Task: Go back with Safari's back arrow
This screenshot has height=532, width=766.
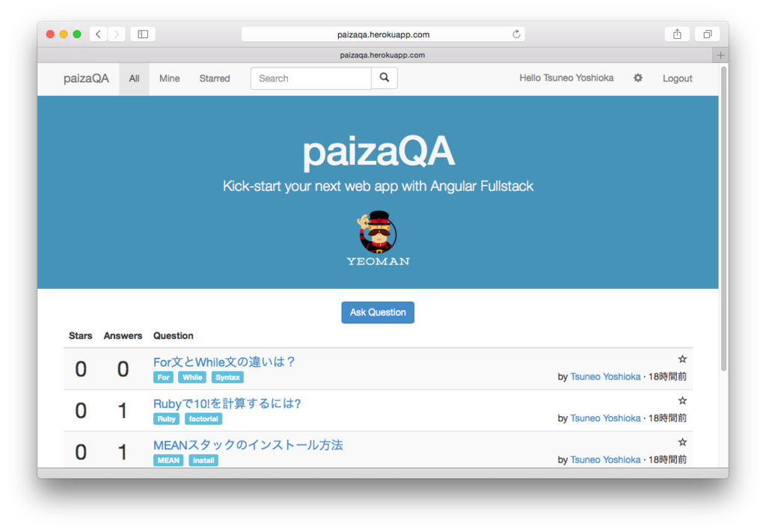Action: pyautogui.click(x=98, y=34)
